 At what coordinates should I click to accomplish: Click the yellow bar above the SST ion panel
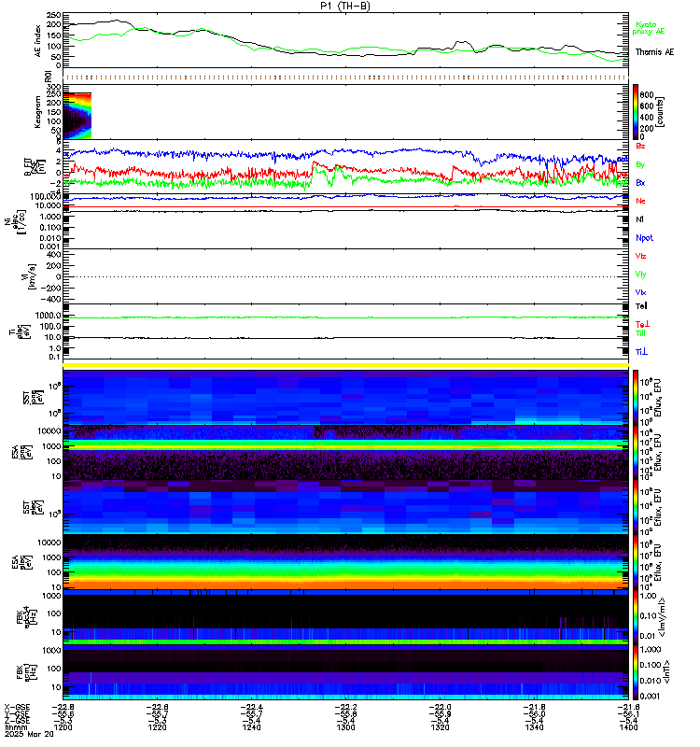[345, 365]
